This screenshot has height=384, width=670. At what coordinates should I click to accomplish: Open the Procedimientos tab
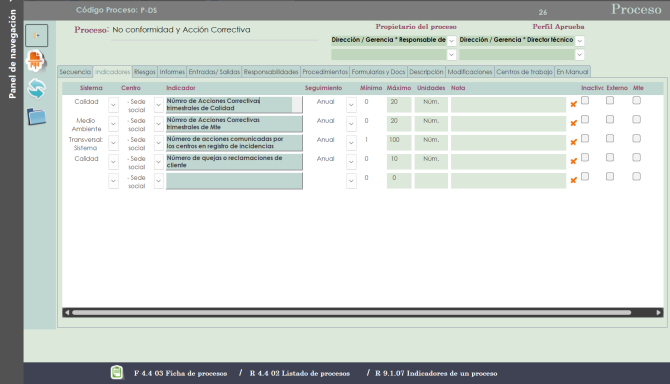pos(325,72)
